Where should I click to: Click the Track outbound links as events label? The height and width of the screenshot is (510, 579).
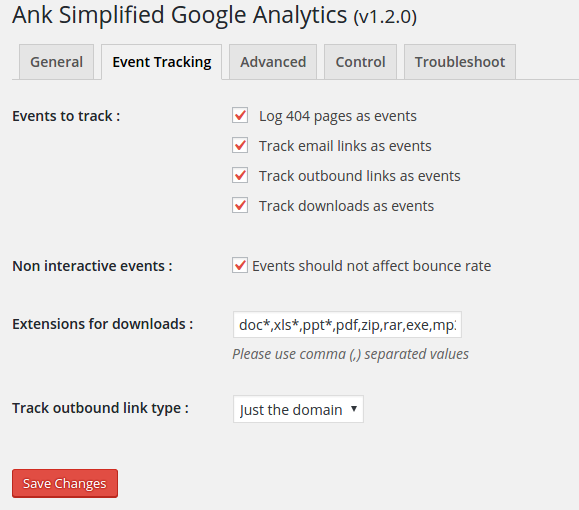(x=360, y=176)
